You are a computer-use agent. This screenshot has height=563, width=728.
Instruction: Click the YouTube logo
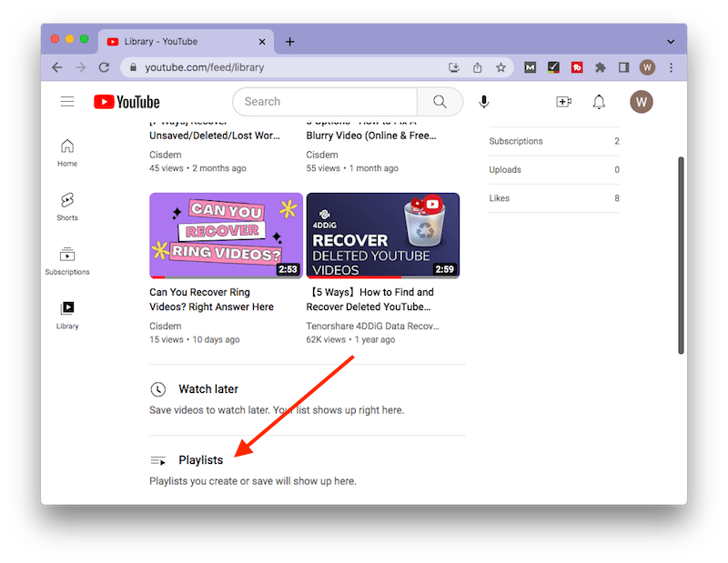click(126, 101)
